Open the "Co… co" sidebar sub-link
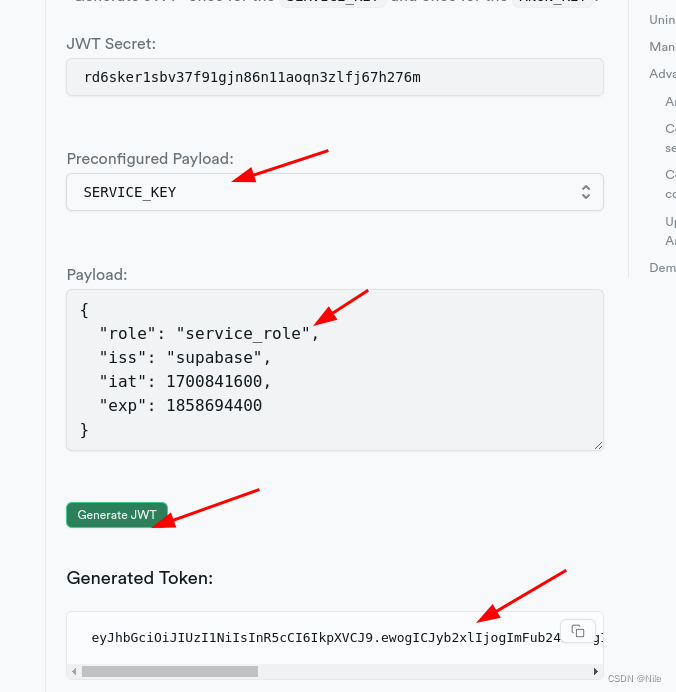 (x=670, y=184)
